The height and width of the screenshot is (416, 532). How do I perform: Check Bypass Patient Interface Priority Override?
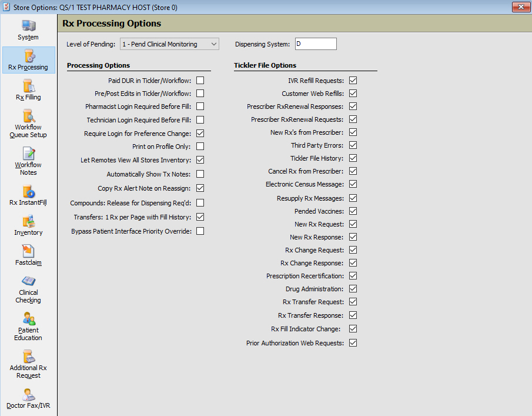(x=200, y=231)
